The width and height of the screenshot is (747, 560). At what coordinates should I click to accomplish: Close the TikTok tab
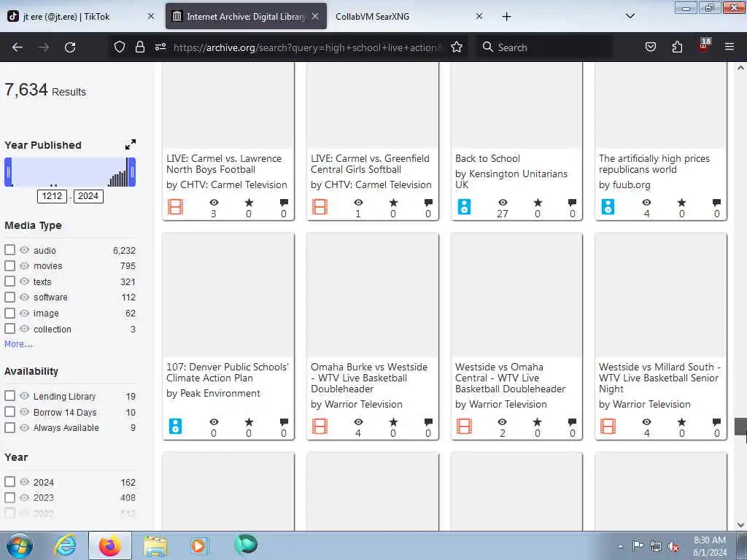150,16
